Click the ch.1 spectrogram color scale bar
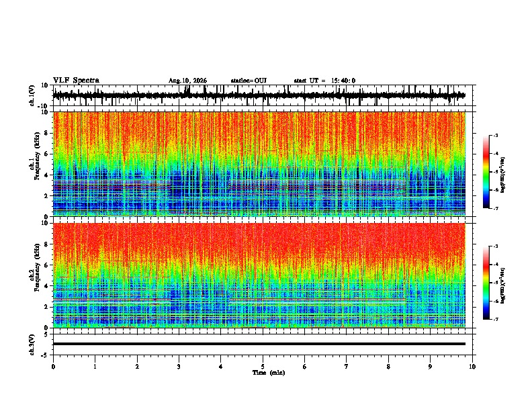Image resolution: width=532 pixels, height=411 pixels. tap(486, 172)
